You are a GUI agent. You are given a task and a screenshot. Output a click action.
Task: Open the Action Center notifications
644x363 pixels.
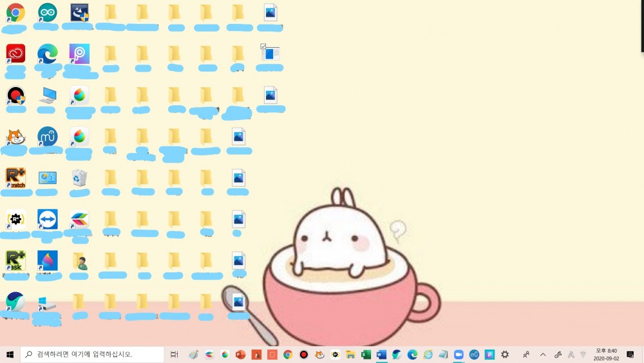coord(630,355)
